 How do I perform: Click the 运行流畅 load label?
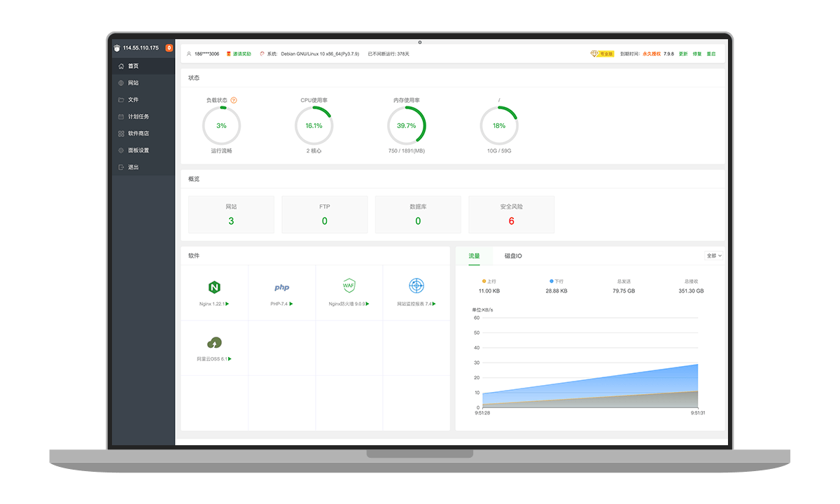tap(221, 150)
